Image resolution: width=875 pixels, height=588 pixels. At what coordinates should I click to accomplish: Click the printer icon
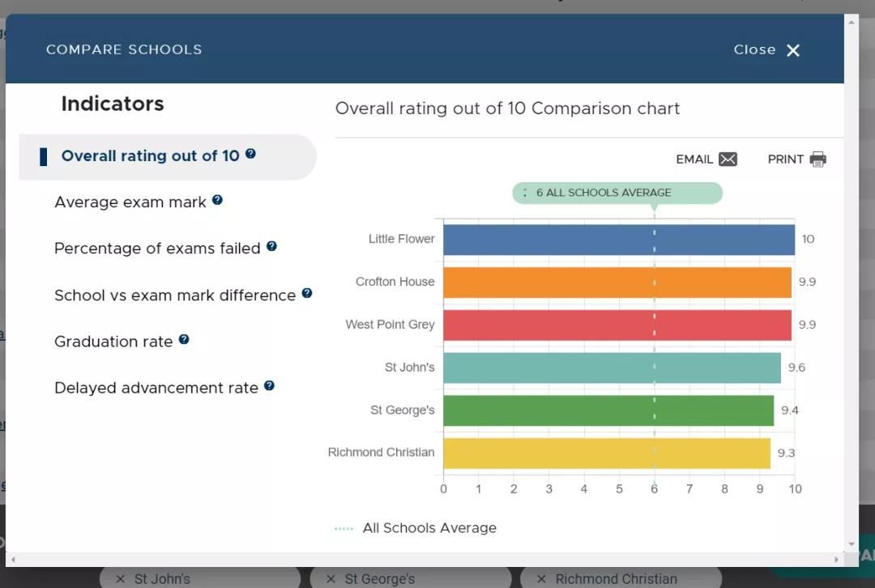tap(817, 160)
